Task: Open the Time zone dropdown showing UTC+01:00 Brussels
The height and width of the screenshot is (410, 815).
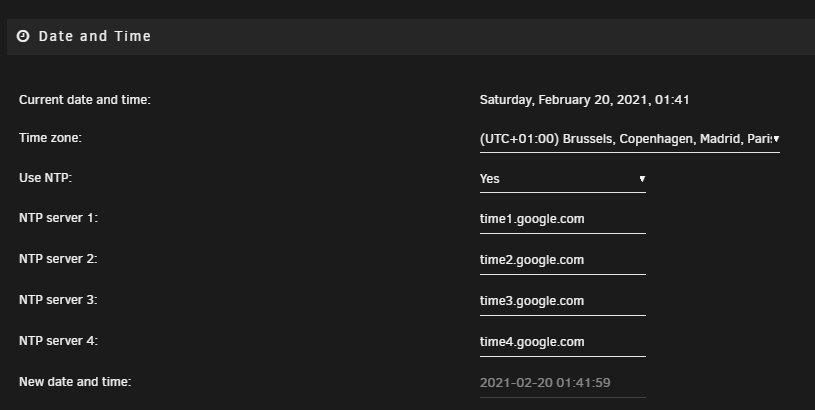Action: point(629,139)
